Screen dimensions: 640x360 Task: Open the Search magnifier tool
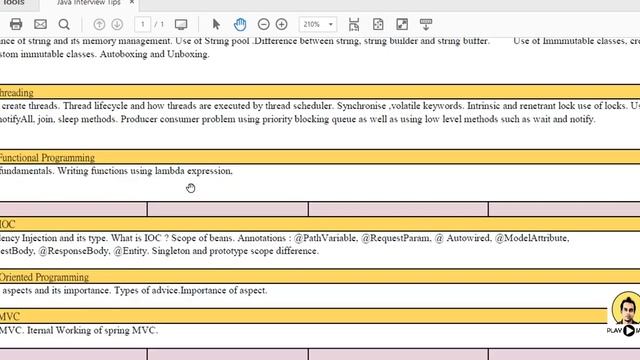coord(64,24)
